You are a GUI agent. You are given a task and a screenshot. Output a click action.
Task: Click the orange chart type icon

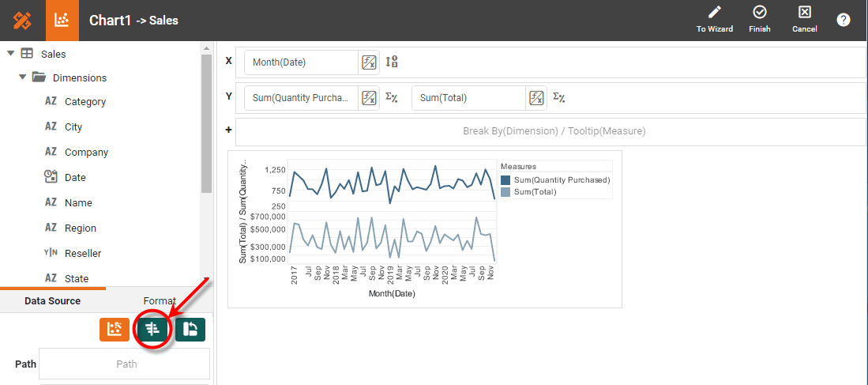point(115,330)
